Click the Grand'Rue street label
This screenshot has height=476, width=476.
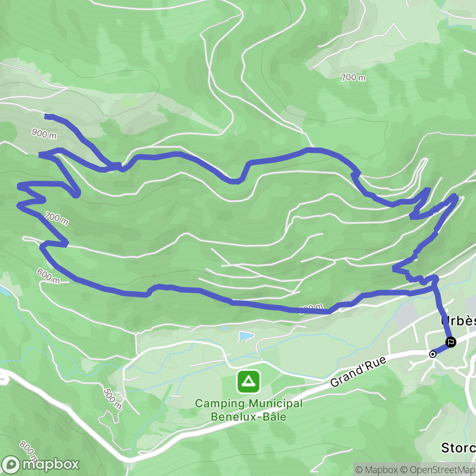pyautogui.click(x=358, y=371)
